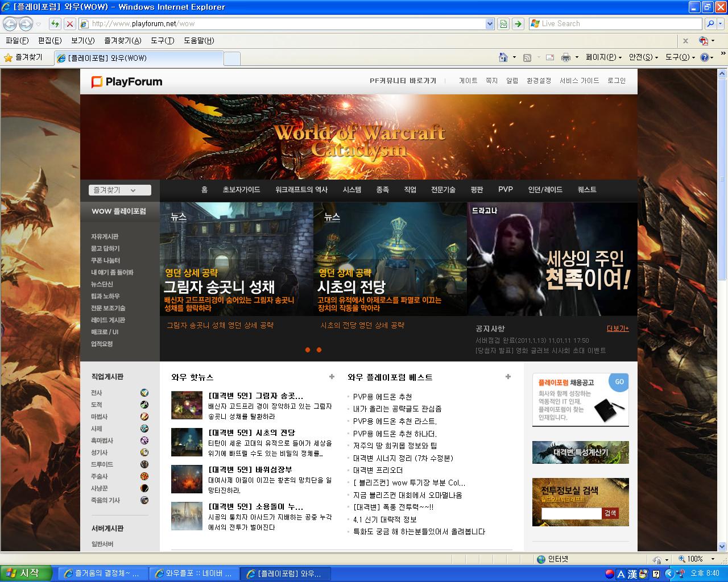The height and width of the screenshot is (582, 728).
Task: Refresh the page using the green arrows icon
Action: [55, 24]
